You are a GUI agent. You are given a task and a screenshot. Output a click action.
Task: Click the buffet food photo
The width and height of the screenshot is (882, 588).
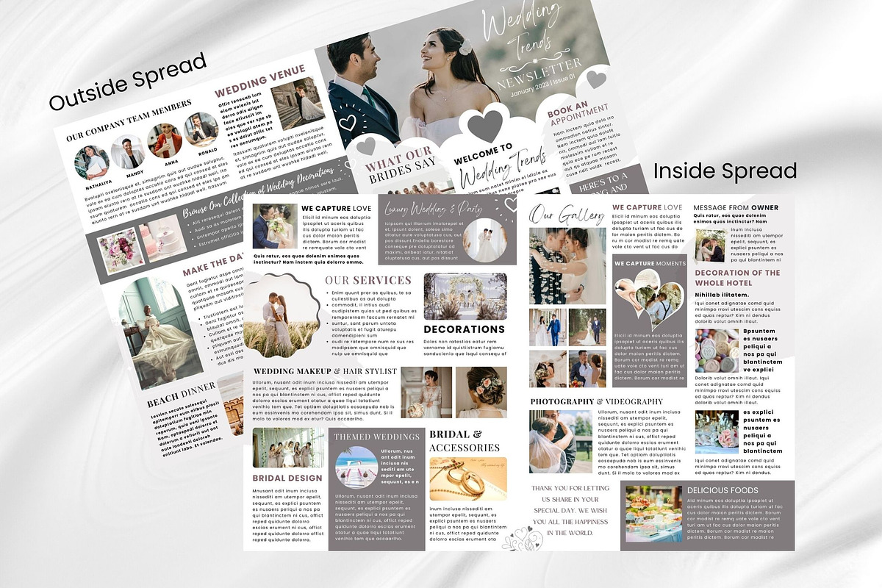point(653,513)
